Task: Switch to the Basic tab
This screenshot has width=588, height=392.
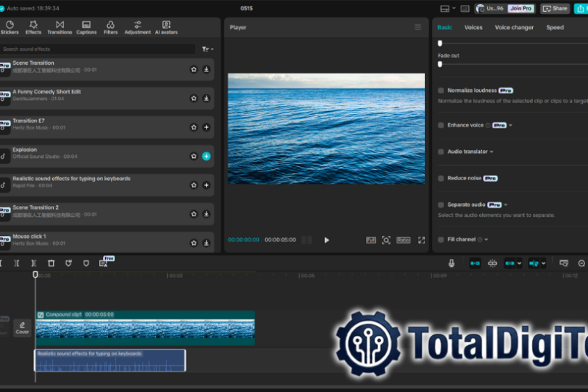Action: pos(445,27)
